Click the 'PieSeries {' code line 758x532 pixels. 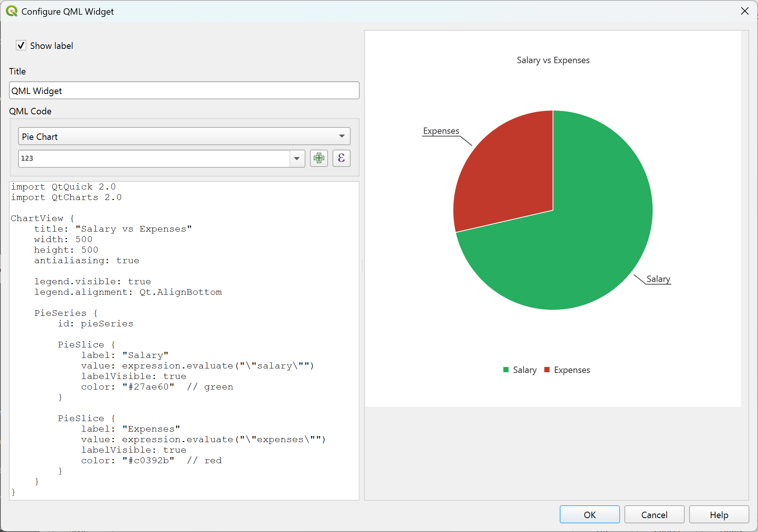(66, 313)
